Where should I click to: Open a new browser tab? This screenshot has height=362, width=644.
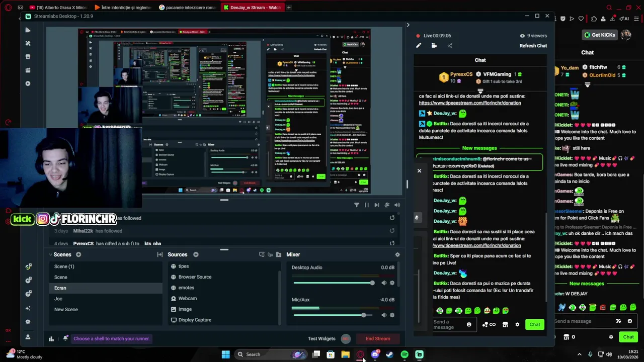coord(289,8)
